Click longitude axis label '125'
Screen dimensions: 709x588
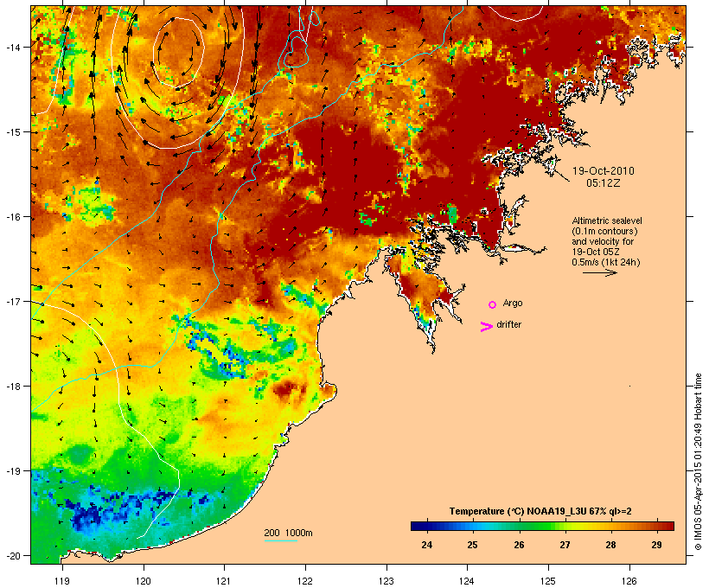pyautogui.click(x=548, y=581)
